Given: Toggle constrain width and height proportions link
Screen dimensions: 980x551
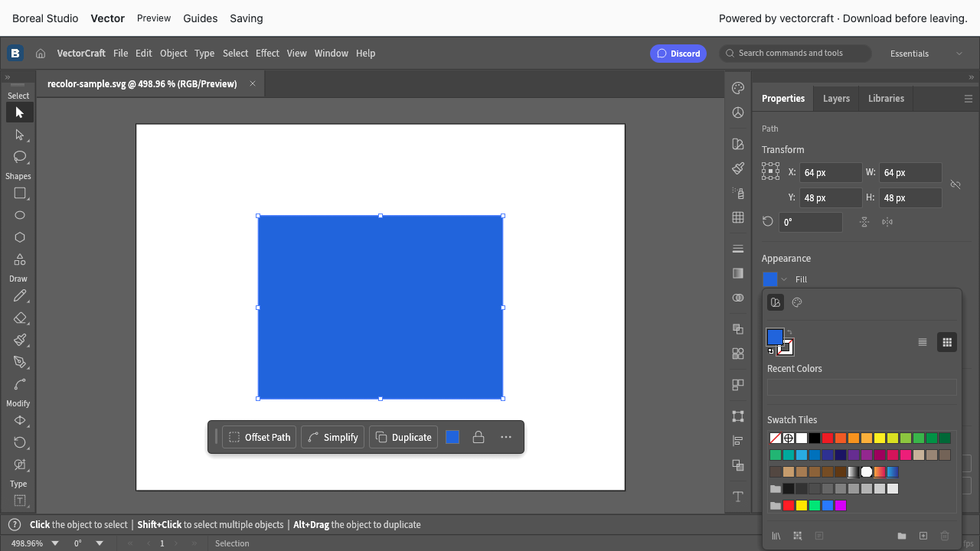Looking at the screenshot, I should click(x=955, y=184).
